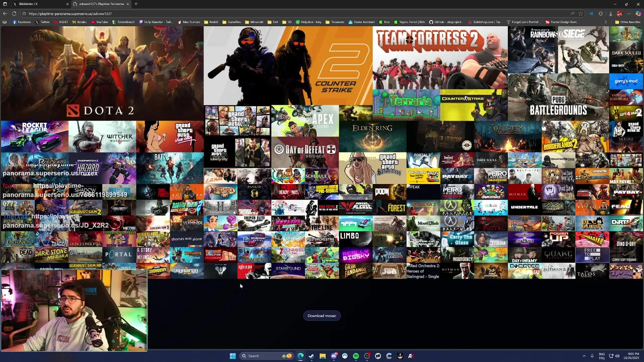Image resolution: width=644 pixels, height=362 pixels.
Task: Open the Facebook bookmark
Action: tap(22, 22)
